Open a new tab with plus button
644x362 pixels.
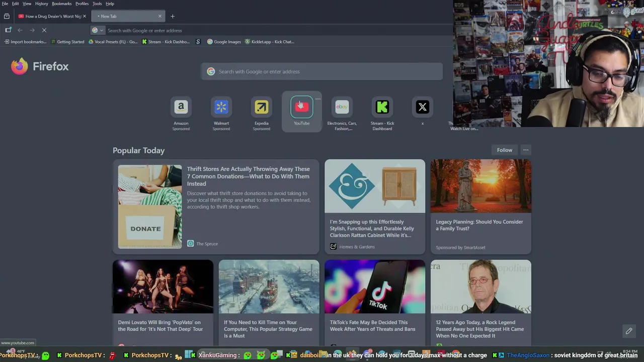pyautogui.click(x=172, y=16)
